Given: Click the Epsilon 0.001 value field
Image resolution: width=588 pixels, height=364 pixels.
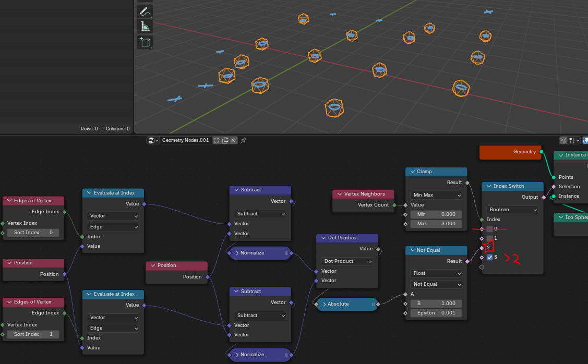Looking at the screenshot, I should tap(436, 313).
